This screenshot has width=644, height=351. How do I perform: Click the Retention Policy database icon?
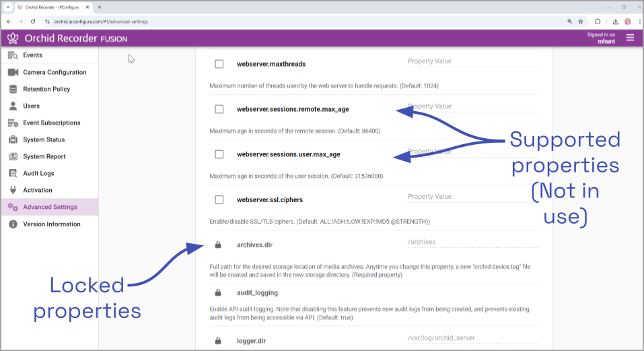(x=13, y=89)
